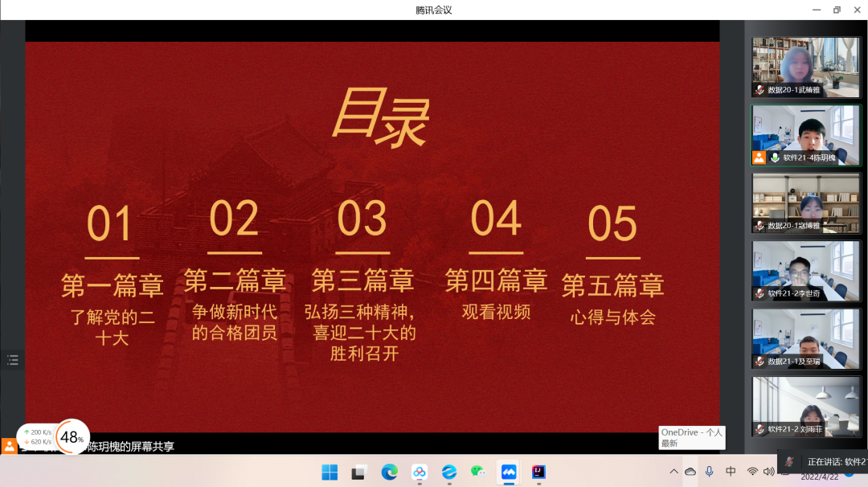
Task: Open Tencent Meeting icon in the taskbar
Action: (508, 472)
